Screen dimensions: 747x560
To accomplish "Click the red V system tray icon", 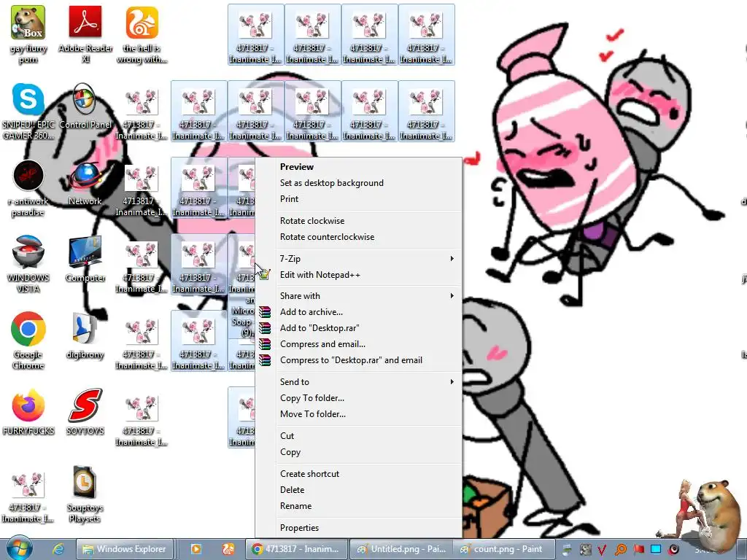I will [602, 550].
